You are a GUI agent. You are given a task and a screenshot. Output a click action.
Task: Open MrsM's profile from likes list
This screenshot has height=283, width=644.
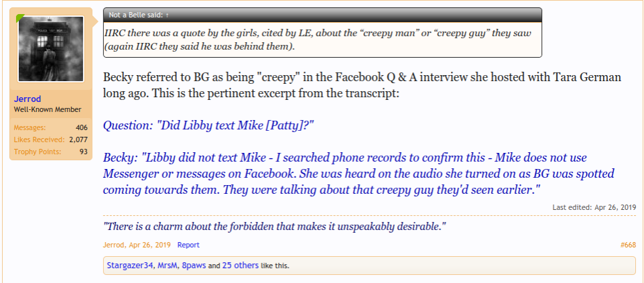[167, 266]
